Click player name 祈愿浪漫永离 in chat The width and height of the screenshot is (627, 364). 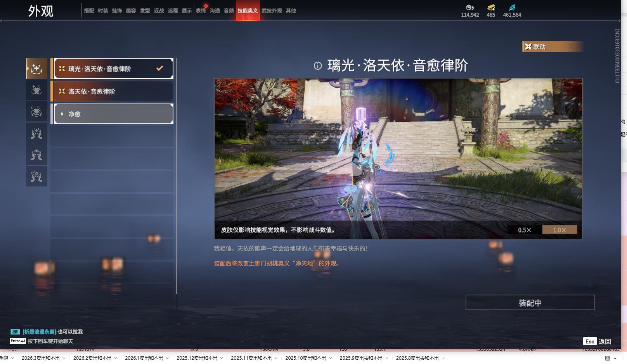pyautogui.click(x=40, y=332)
